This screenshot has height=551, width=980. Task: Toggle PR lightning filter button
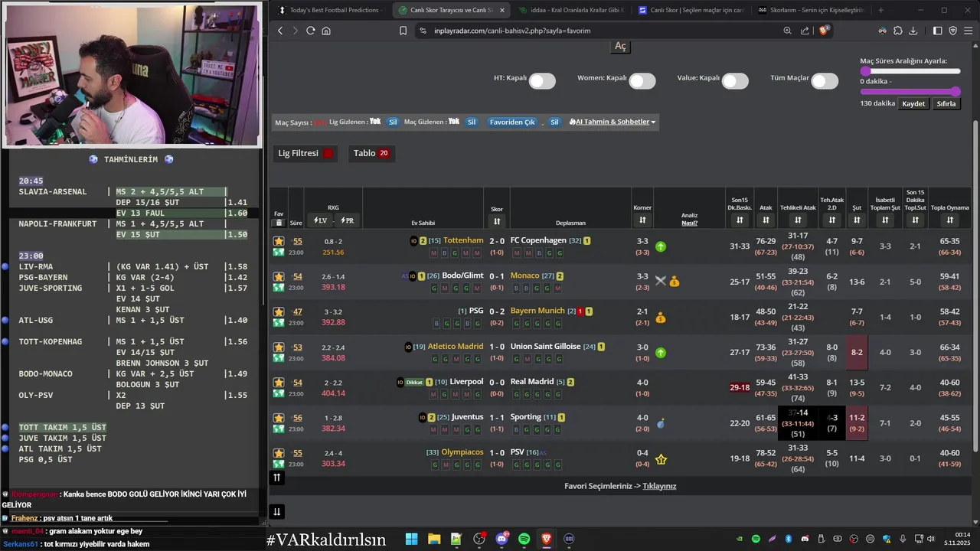click(x=348, y=220)
